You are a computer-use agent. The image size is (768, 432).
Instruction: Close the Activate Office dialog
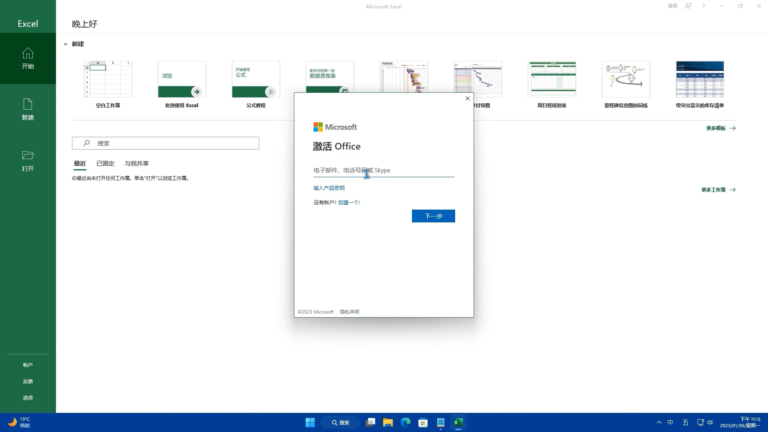[467, 98]
